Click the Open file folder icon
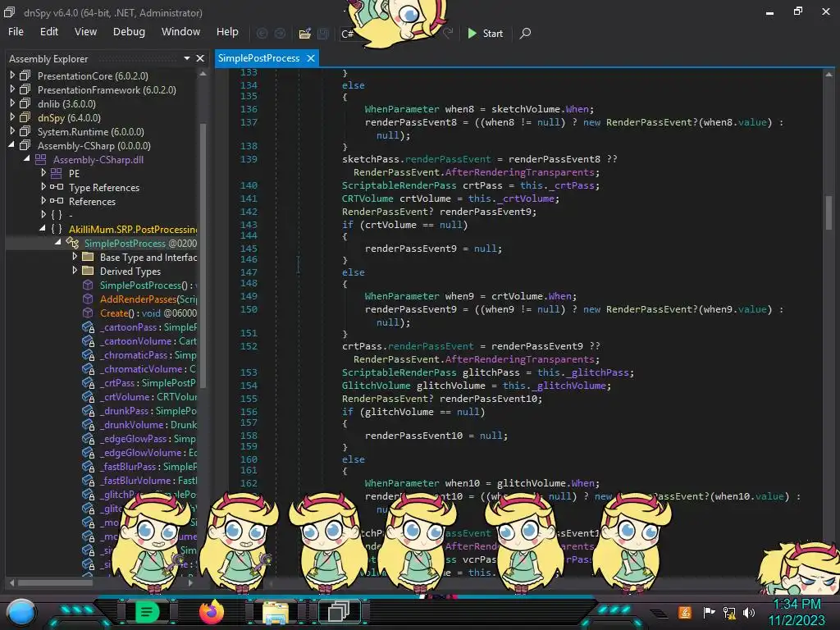Image resolution: width=840 pixels, height=630 pixels. coord(305,34)
